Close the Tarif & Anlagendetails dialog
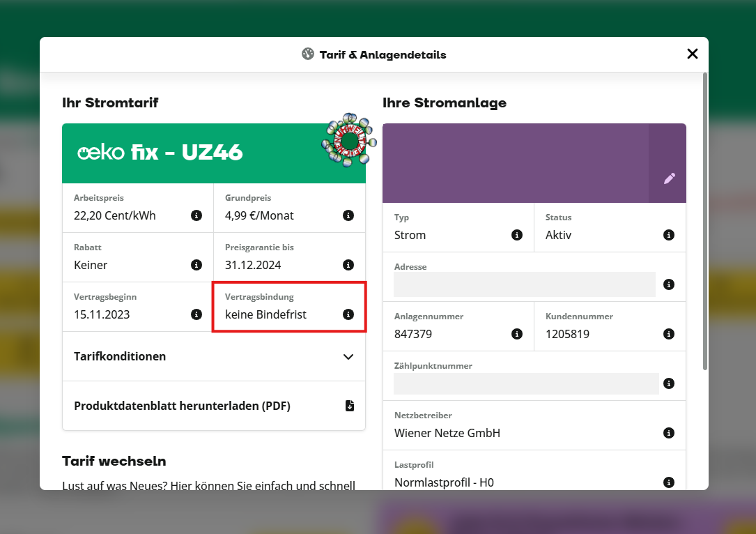This screenshot has width=756, height=534. click(x=693, y=54)
